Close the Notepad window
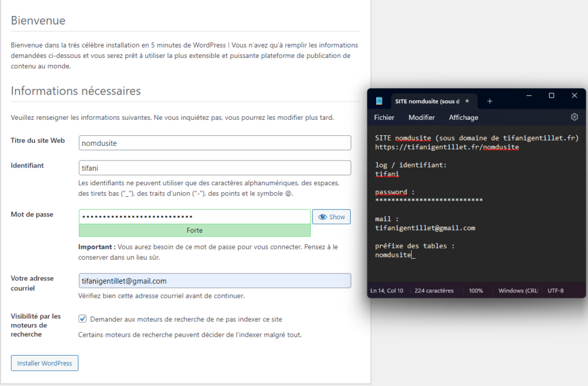This screenshot has height=386, width=588. coord(574,95)
